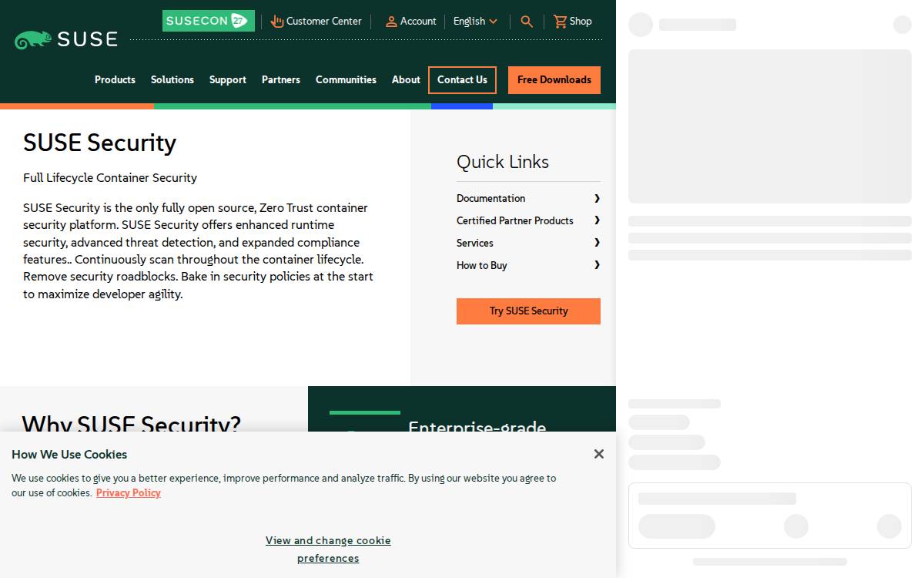
Task: Open the Products menu
Action: (115, 79)
